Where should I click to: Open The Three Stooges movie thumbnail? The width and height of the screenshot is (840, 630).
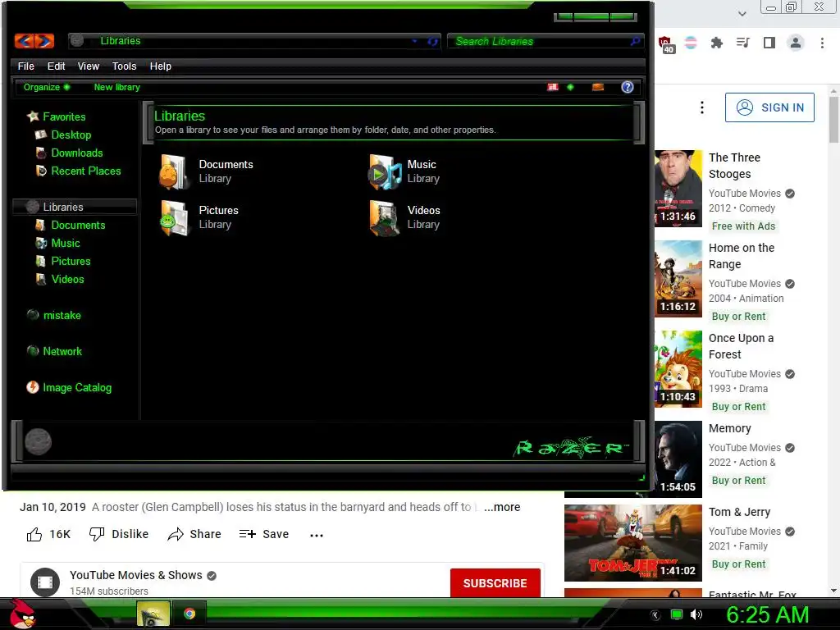coord(678,189)
